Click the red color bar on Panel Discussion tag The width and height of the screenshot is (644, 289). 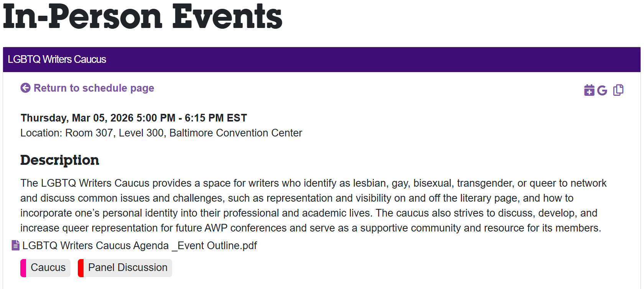[80, 268]
